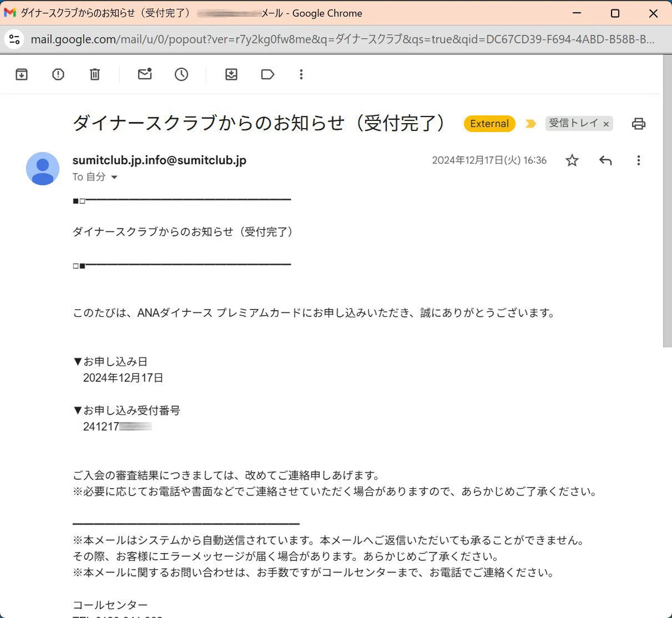Click the yellow importance marker arrow
Image resolution: width=672 pixels, height=618 pixels.
[531, 124]
